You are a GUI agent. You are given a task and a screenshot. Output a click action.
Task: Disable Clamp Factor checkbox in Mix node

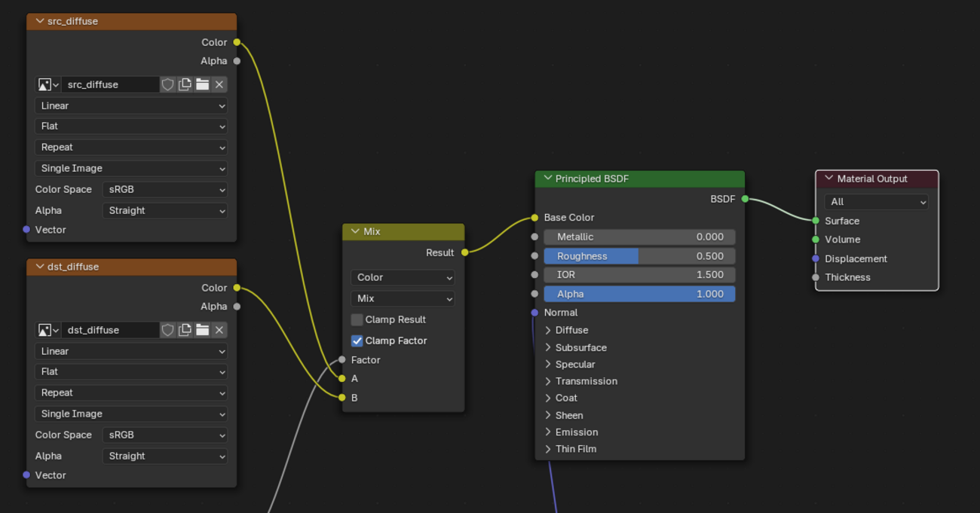point(357,340)
